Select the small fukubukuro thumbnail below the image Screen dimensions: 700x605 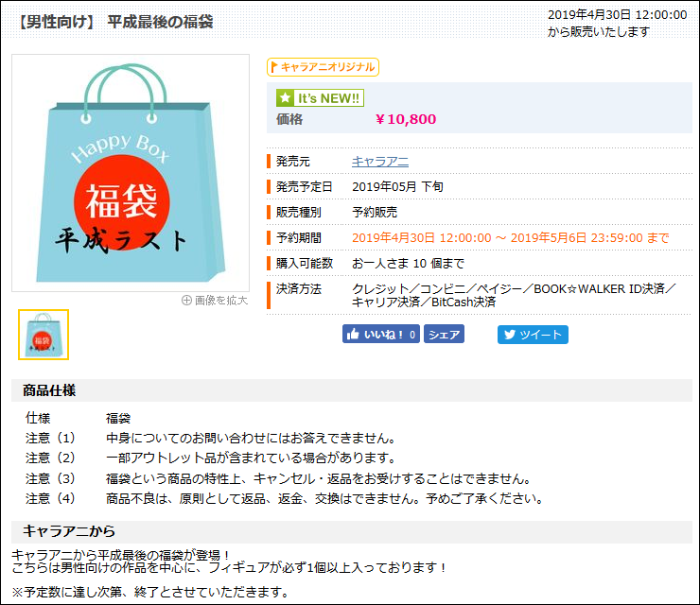click(44, 335)
